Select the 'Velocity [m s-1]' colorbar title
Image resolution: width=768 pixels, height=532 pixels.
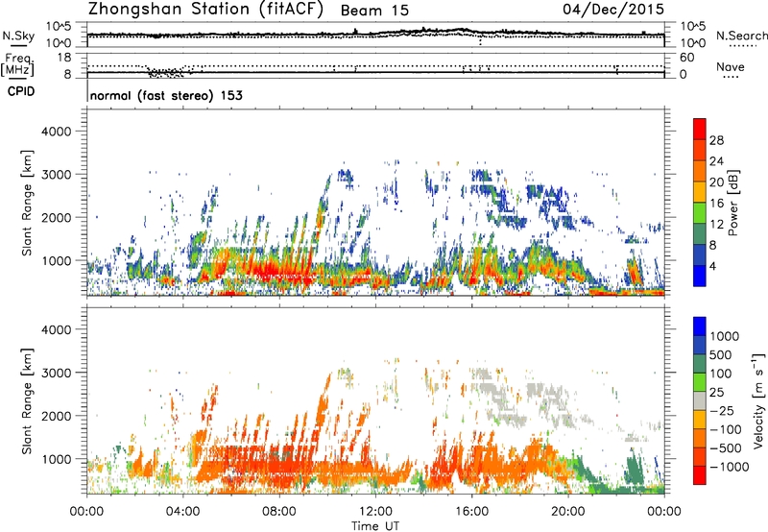(x=758, y=400)
